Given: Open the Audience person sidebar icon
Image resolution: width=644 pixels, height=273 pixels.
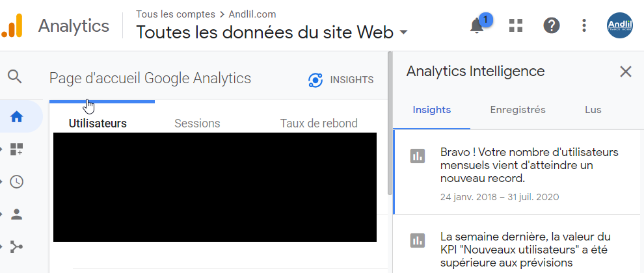Looking at the screenshot, I should coord(17,214).
